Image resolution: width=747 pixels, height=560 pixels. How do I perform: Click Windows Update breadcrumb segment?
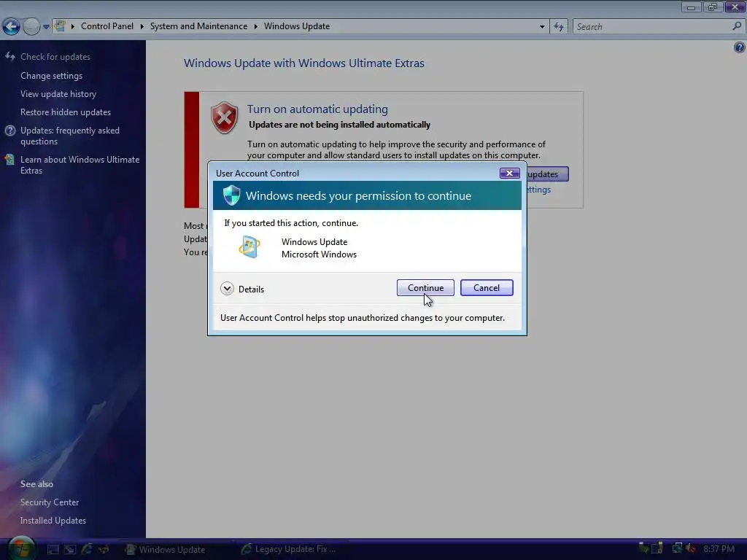tap(297, 26)
